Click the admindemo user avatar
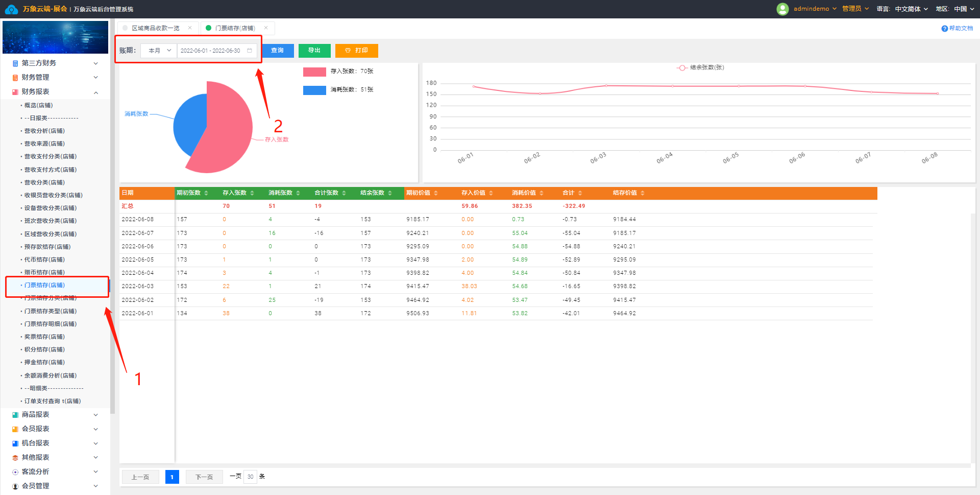 click(x=782, y=9)
